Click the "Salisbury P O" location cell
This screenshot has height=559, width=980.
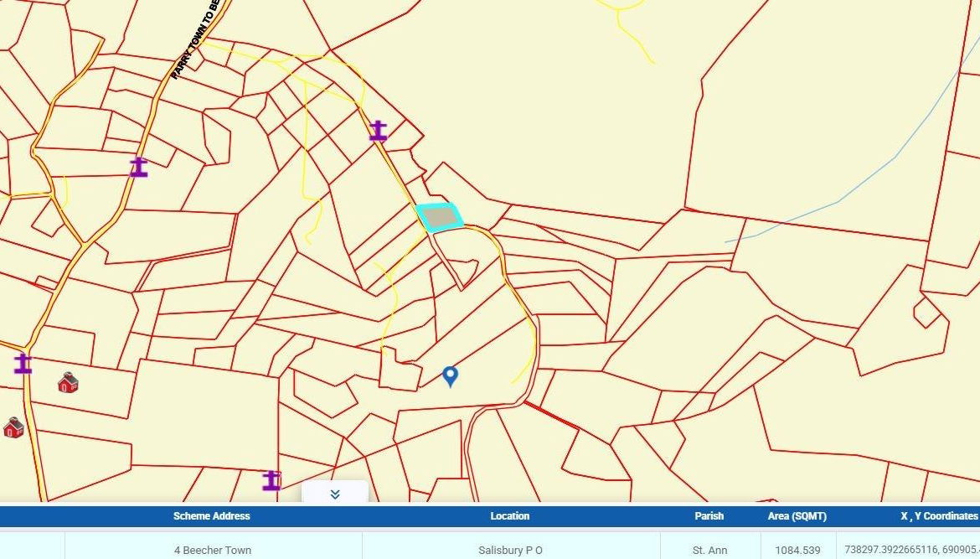pos(510,551)
